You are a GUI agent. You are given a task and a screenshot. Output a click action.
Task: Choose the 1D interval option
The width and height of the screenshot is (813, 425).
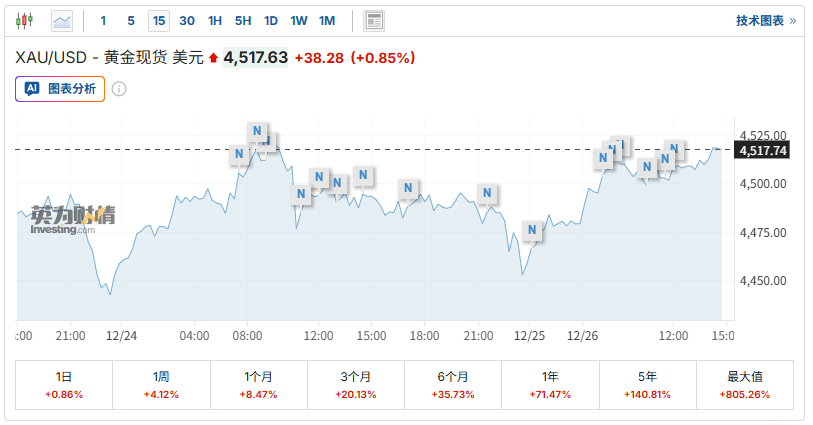click(271, 20)
